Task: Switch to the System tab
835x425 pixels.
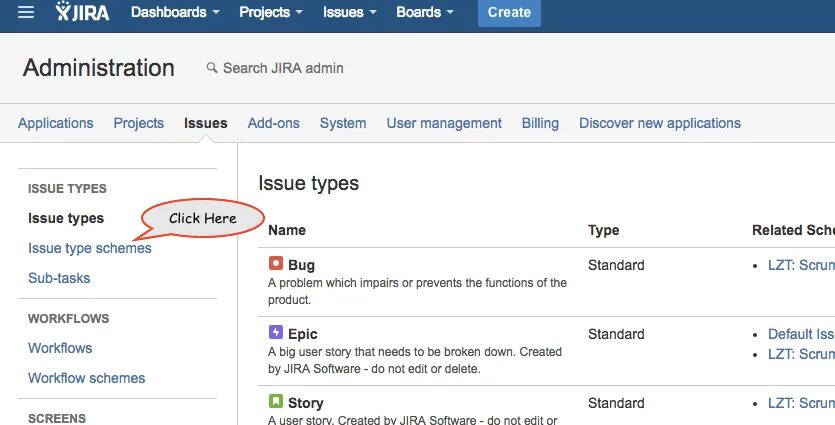Action: (343, 123)
